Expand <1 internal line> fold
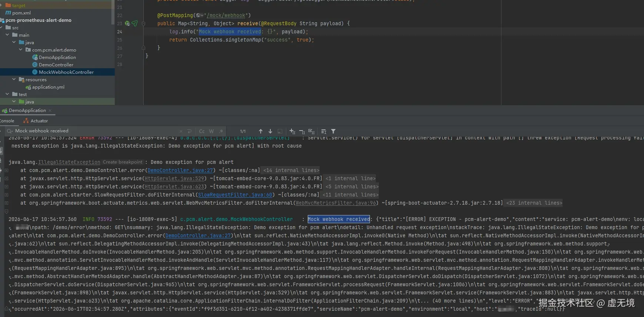 350,178
